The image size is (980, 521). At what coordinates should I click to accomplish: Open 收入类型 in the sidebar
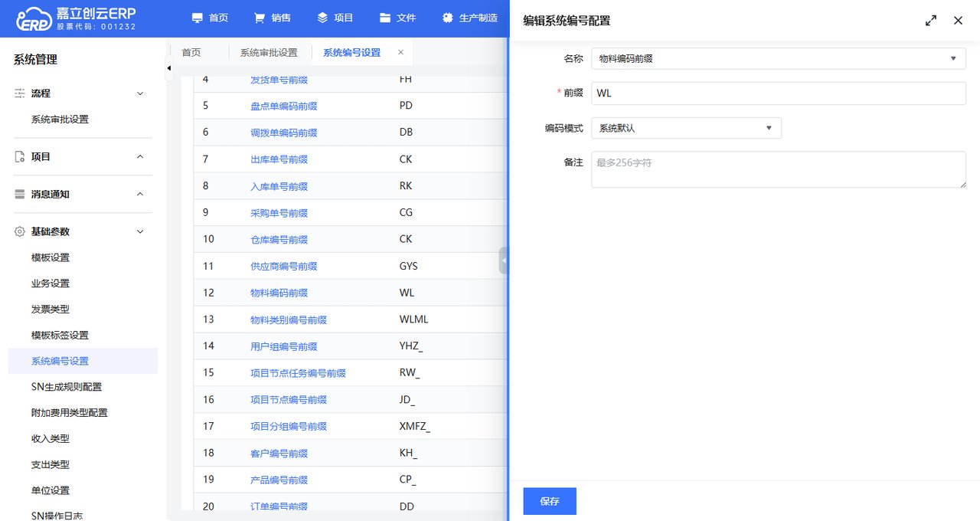(x=51, y=439)
